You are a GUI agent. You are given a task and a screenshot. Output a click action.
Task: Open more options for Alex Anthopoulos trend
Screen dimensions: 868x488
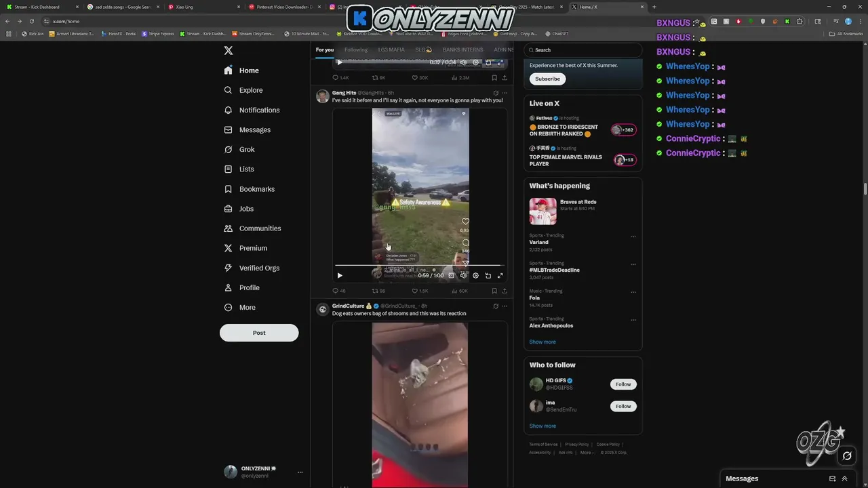[x=633, y=321]
